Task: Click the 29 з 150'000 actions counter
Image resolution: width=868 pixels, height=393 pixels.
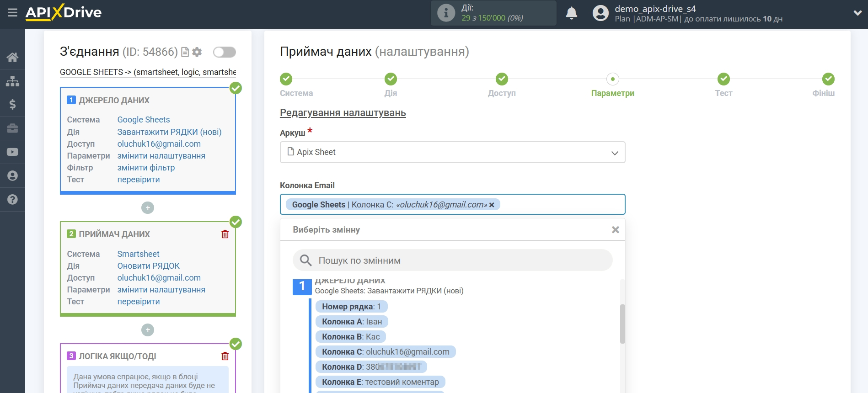Action: click(x=492, y=18)
